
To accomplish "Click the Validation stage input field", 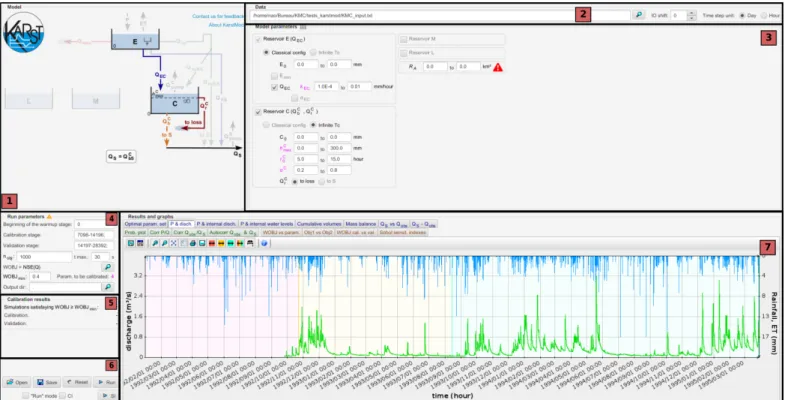I will coord(94,246).
